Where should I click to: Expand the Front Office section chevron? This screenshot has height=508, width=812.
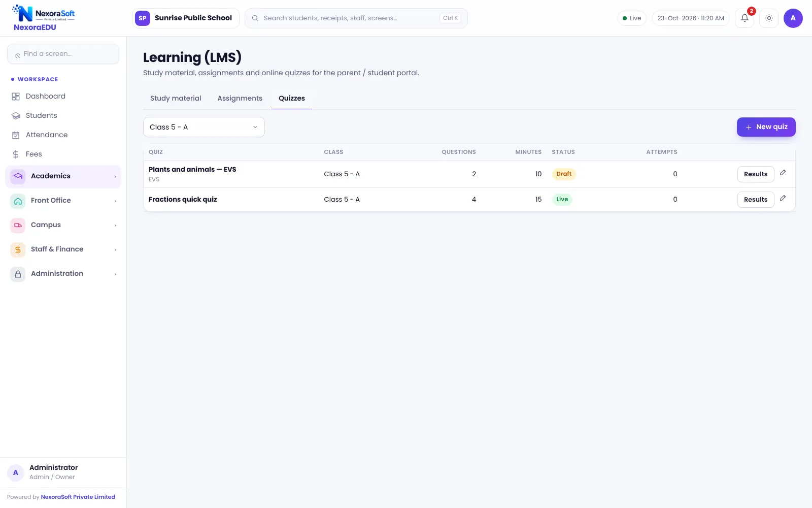point(115,201)
